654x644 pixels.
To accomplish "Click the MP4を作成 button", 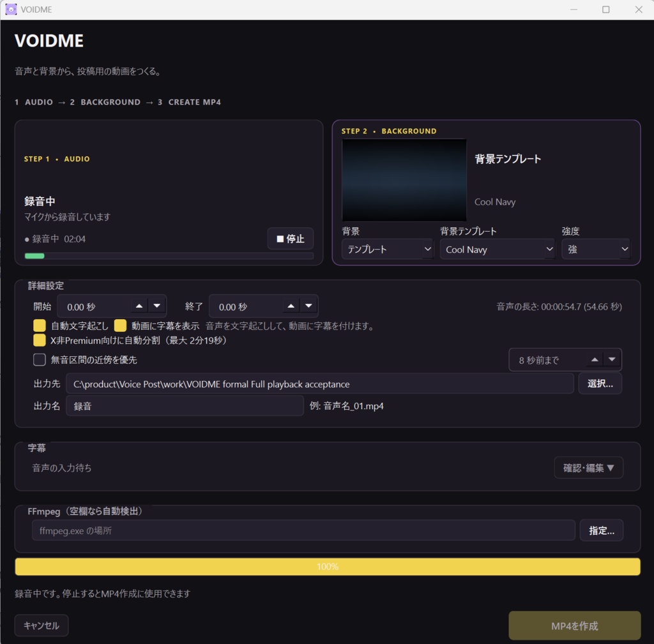I will tap(574, 625).
